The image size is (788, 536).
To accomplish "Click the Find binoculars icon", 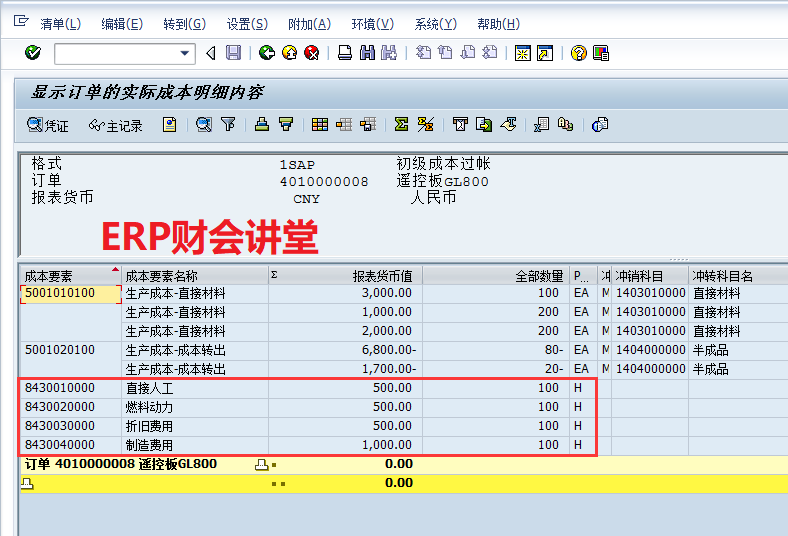I will (x=367, y=53).
